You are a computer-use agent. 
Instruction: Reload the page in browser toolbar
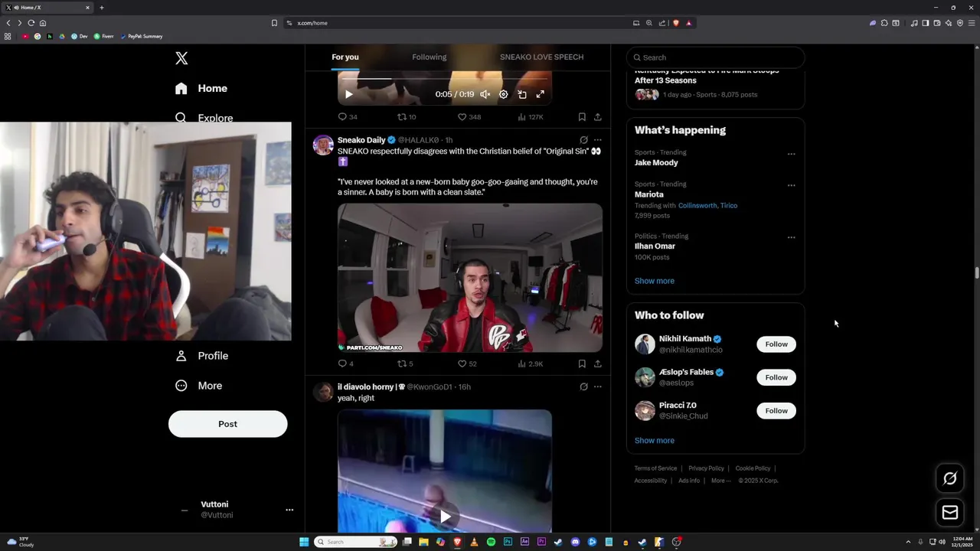click(31, 23)
